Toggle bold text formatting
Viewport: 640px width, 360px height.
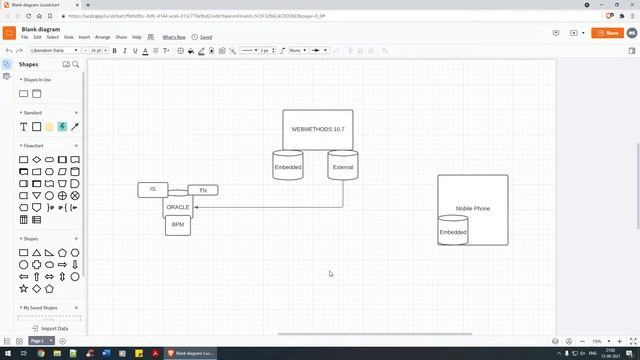[x=114, y=51]
